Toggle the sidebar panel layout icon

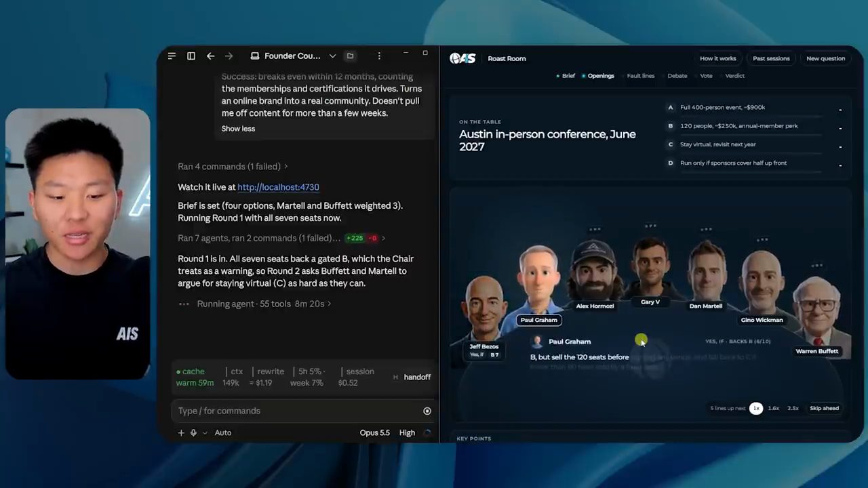point(191,56)
